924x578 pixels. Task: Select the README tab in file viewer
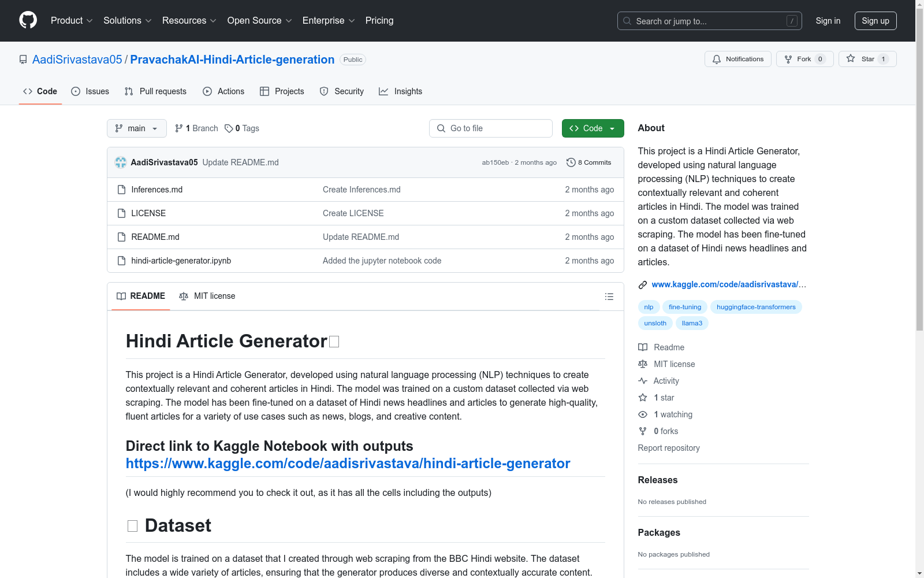click(x=141, y=296)
